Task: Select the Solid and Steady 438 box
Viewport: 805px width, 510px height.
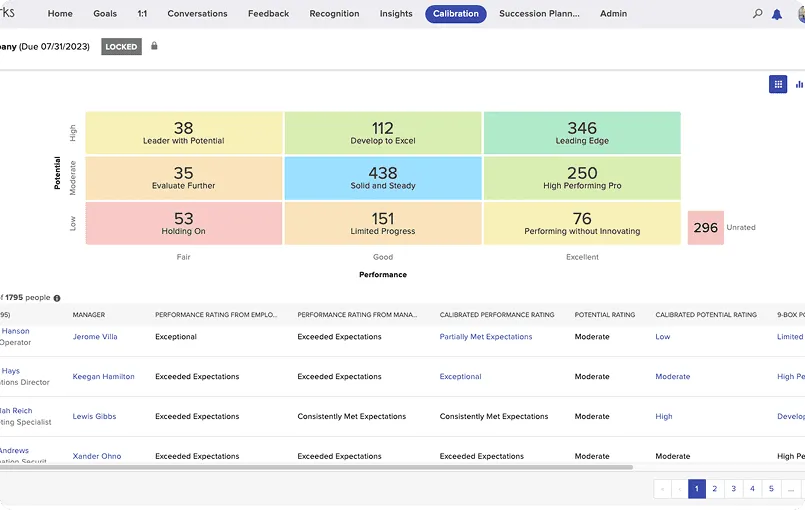Action: point(383,178)
